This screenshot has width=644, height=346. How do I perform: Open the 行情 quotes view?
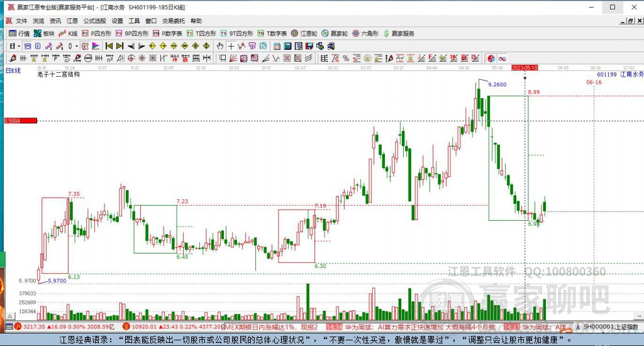tap(19, 33)
